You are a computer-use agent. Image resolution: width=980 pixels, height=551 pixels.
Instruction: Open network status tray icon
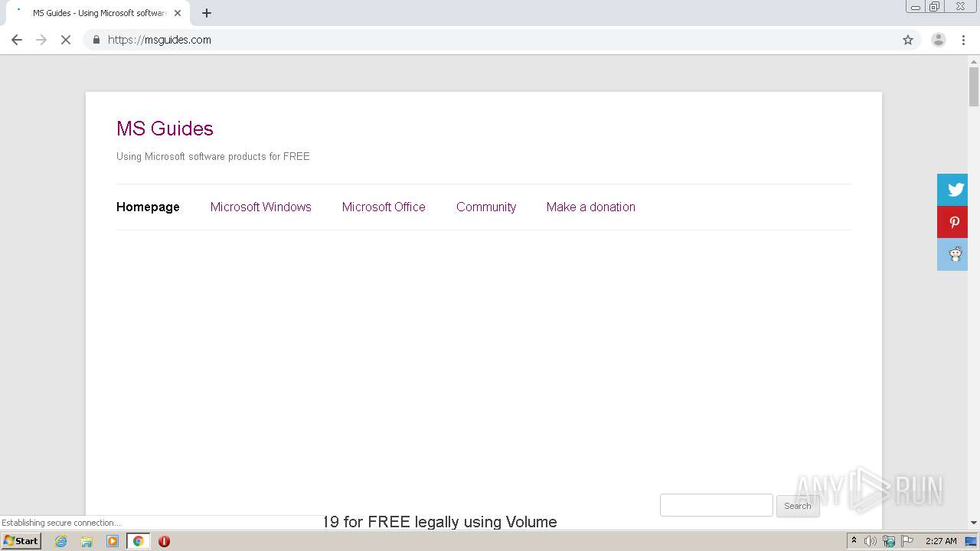coord(889,541)
